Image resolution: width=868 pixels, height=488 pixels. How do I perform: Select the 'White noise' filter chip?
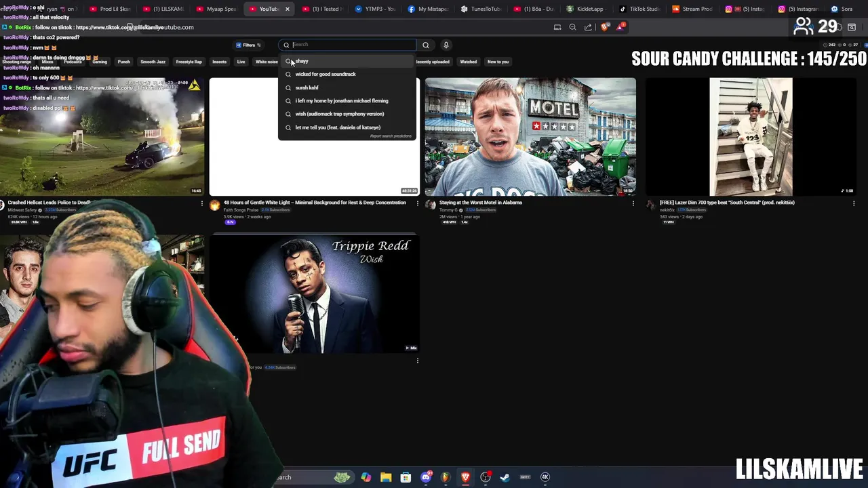267,62
